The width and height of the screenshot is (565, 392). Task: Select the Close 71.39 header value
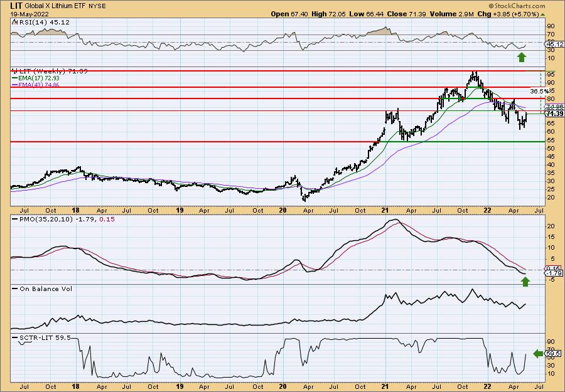[x=406, y=14]
